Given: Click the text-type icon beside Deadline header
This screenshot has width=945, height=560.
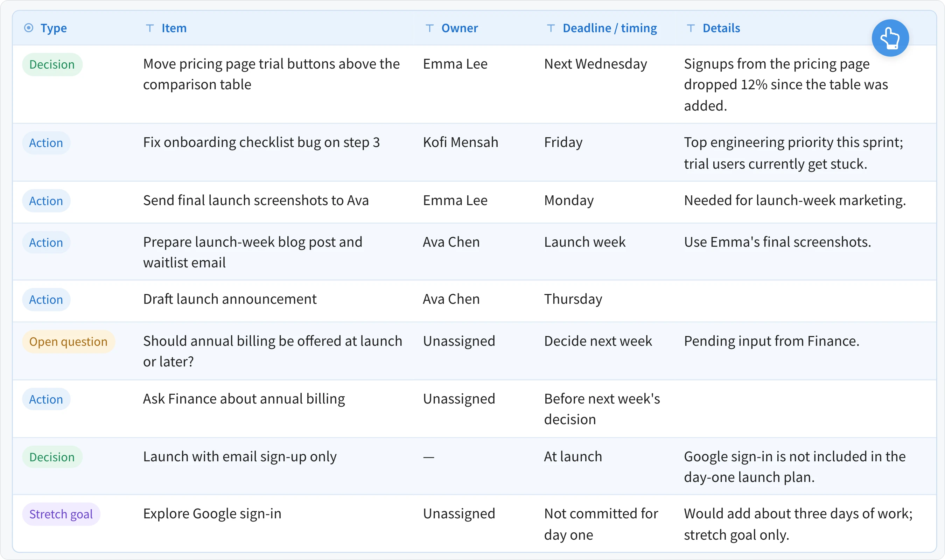Looking at the screenshot, I should pos(551,28).
